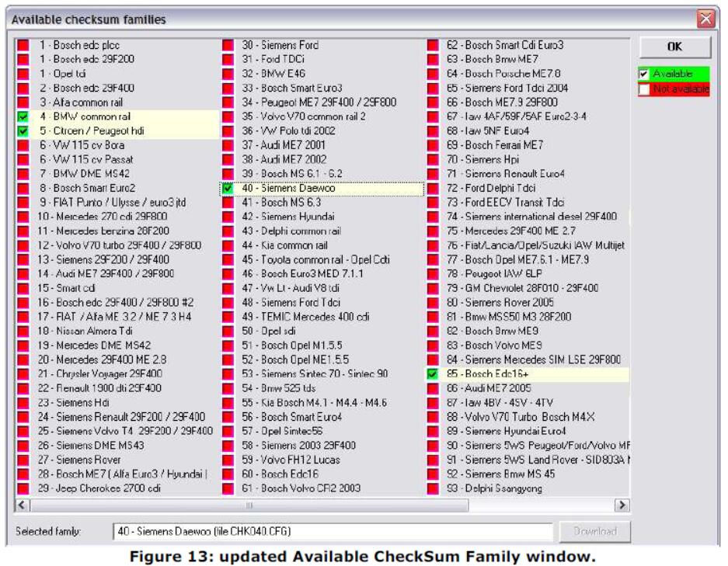
Task: Select 70 - Siemens Hpi entry
Action: click(x=482, y=160)
